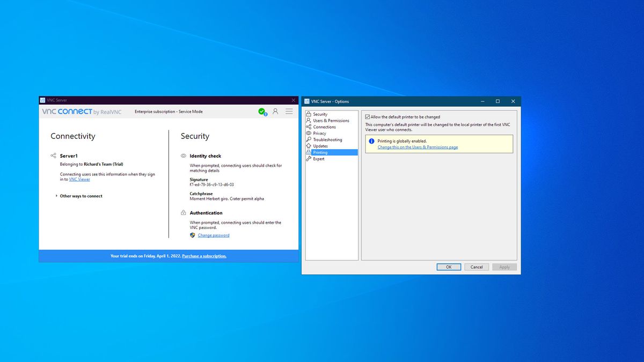Click the green status check icon
644x362 pixels.
tap(262, 111)
